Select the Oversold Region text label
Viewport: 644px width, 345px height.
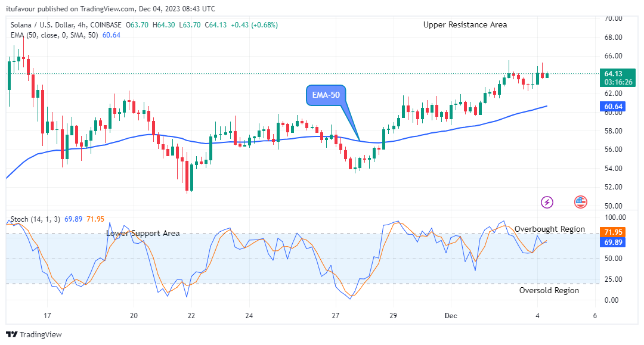549,290
